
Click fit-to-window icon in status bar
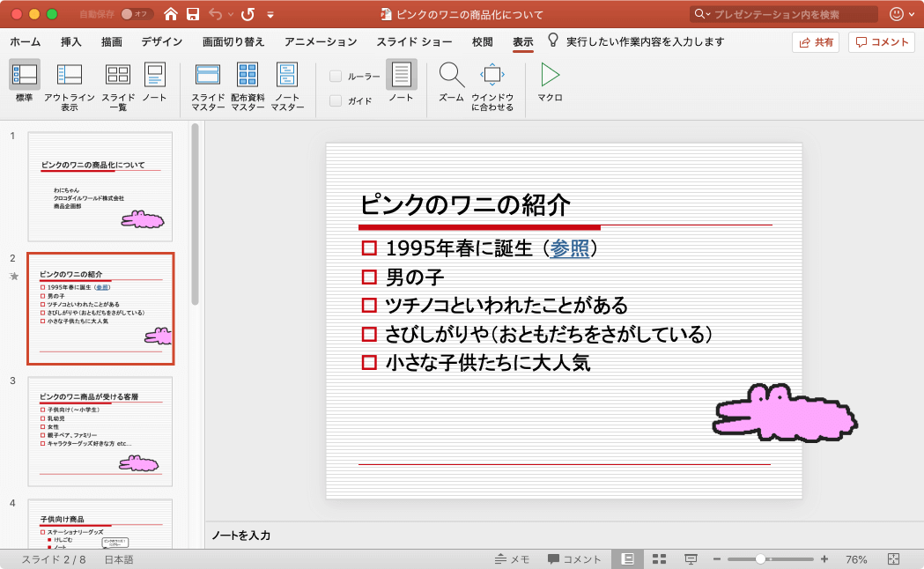pyautogui.click(x=893, y=559)
